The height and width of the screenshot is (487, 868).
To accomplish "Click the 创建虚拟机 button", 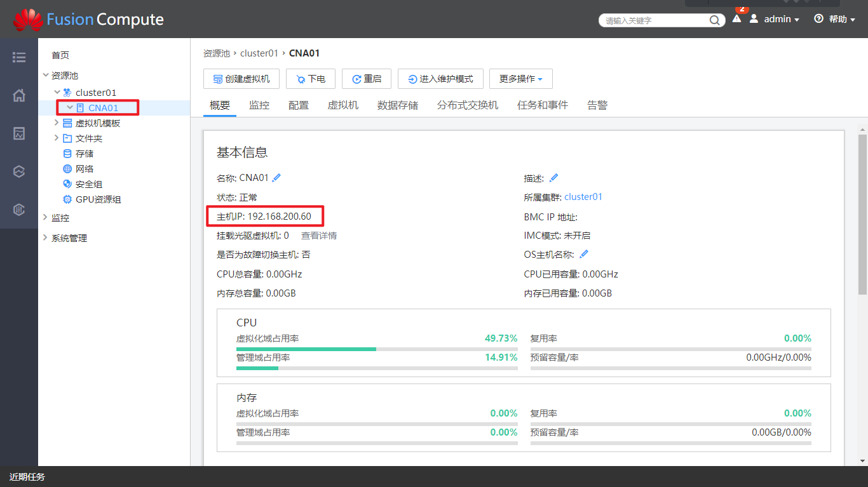I will [x=241, y=79].
